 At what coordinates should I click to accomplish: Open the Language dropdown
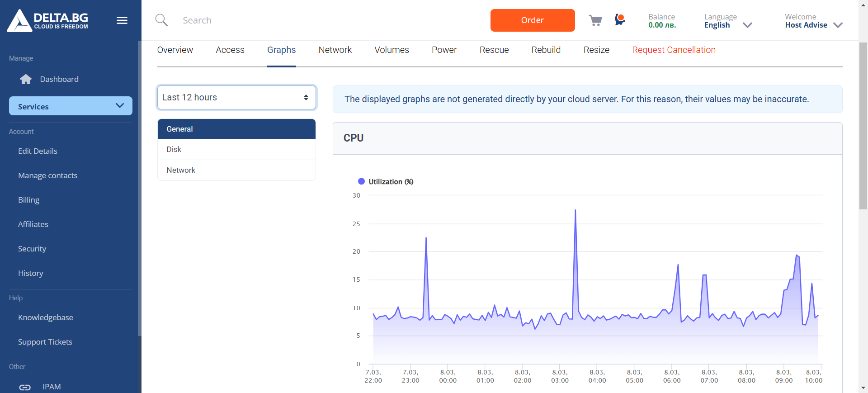[728, 21]
